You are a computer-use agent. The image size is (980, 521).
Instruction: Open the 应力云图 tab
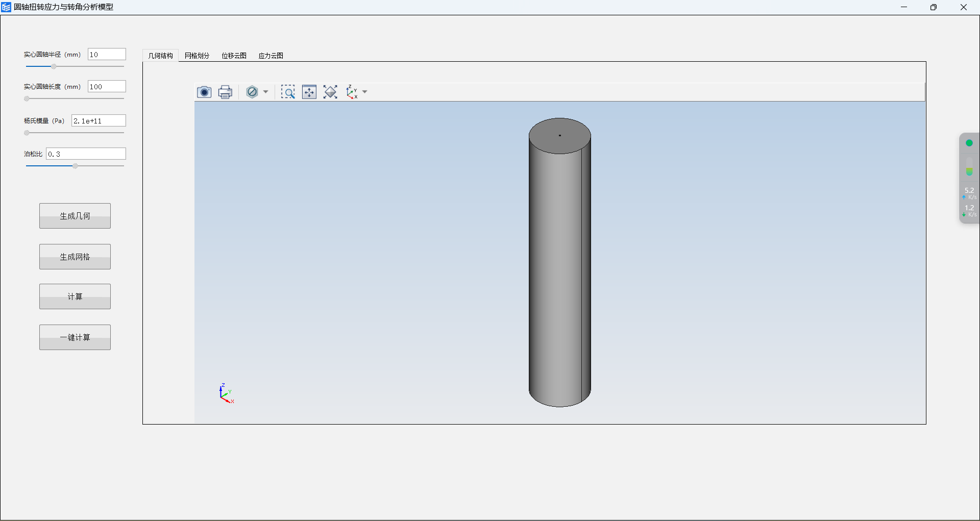pos(271,56)
